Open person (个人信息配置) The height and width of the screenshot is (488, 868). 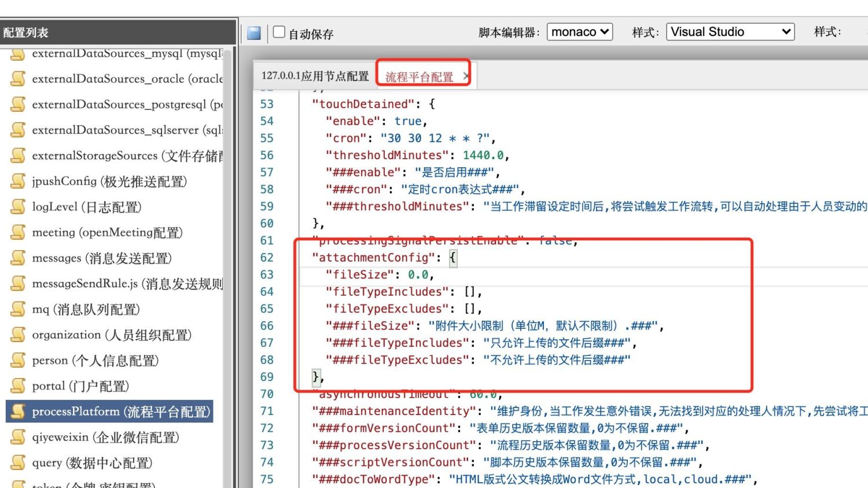(95, 360)
